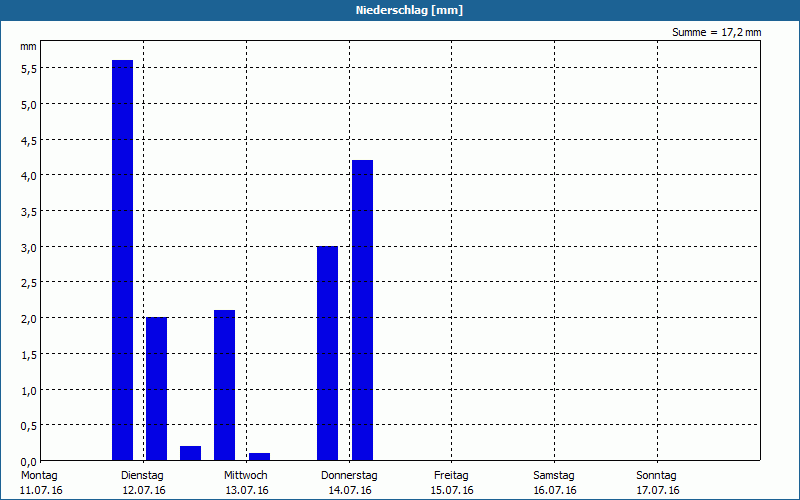
Task: Click the small 0,2 mm bar
Action: pos(190,453)
